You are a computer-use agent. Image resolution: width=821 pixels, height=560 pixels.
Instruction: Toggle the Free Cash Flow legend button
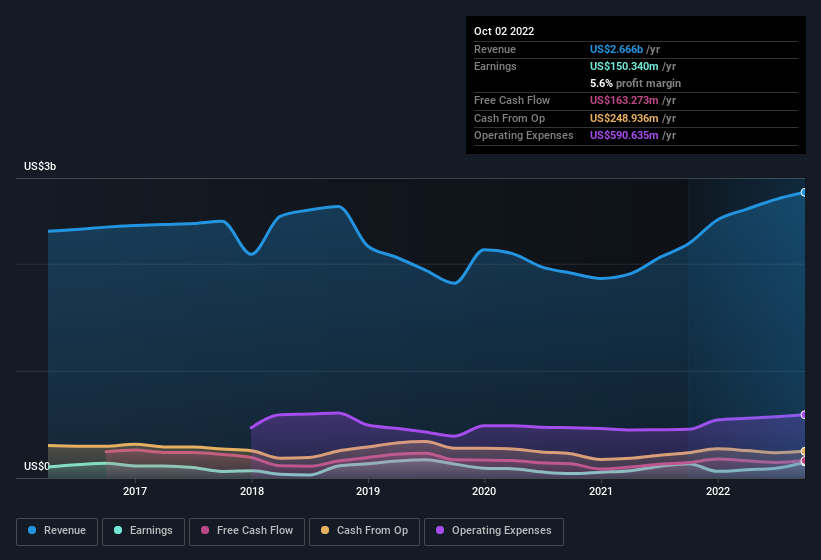pos(247,532)
